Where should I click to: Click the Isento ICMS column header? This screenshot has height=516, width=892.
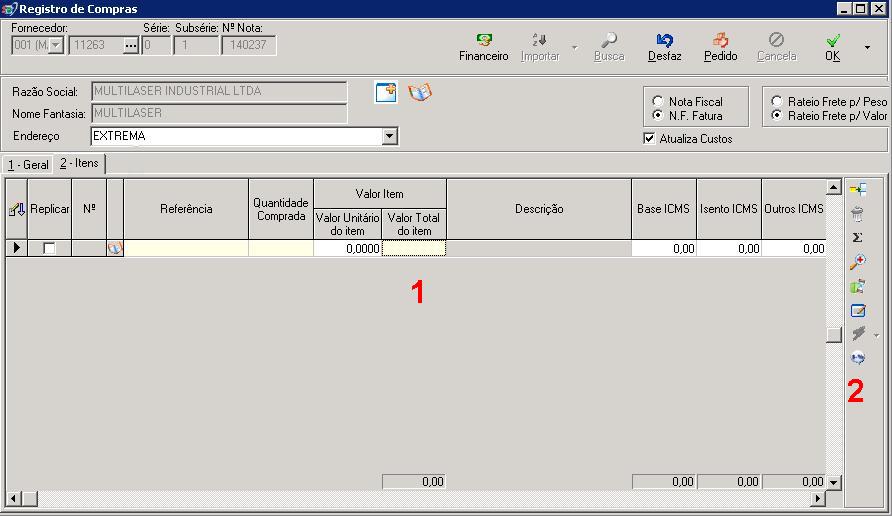(x=729, y=209)
